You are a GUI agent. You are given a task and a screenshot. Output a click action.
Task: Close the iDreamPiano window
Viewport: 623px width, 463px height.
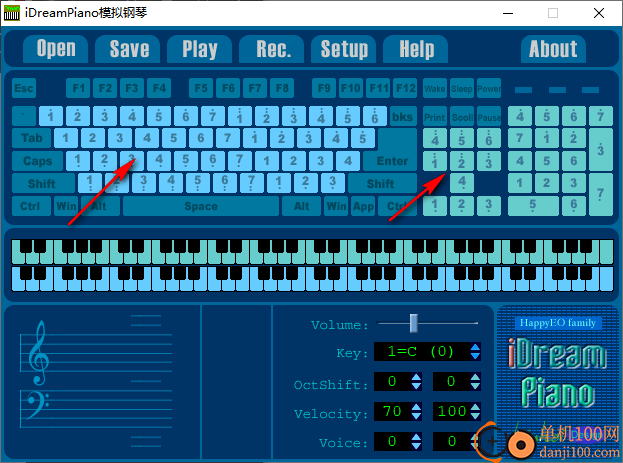[599, 13]
